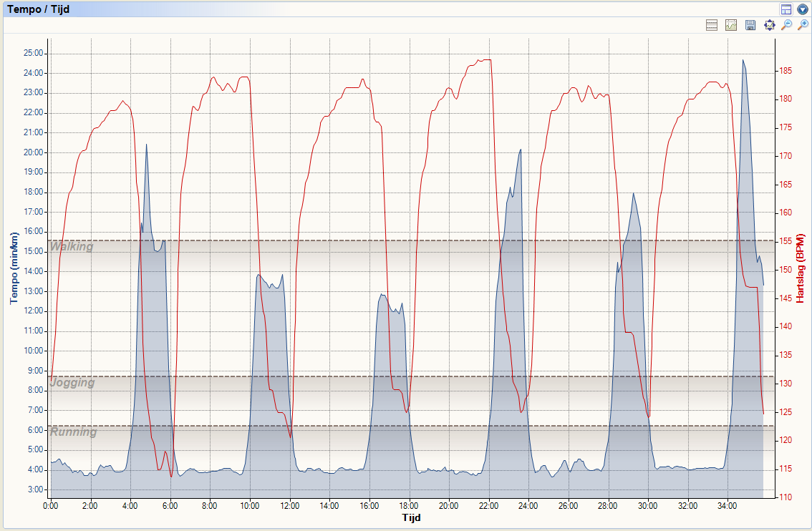This screenshot has width=812, height=531.
Task: Open the chart options icon
Action: (x=731, y=25)
